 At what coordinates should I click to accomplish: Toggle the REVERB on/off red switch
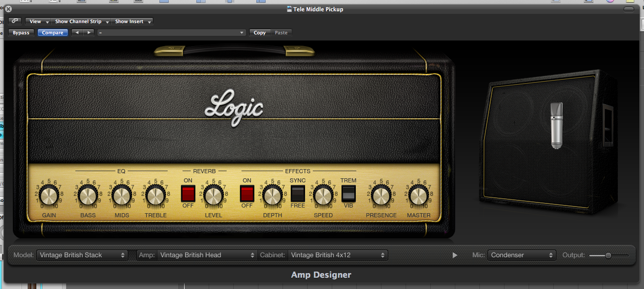(188, 193)
